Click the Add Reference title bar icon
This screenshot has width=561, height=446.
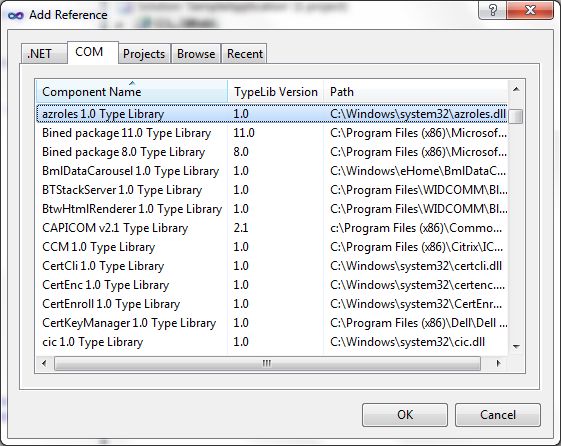[15, 15]
